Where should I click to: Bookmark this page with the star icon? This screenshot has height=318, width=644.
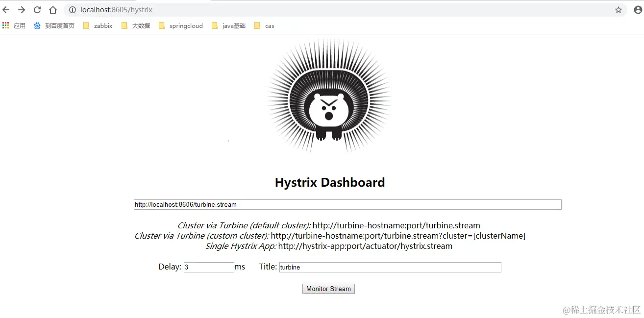(619, 10)
